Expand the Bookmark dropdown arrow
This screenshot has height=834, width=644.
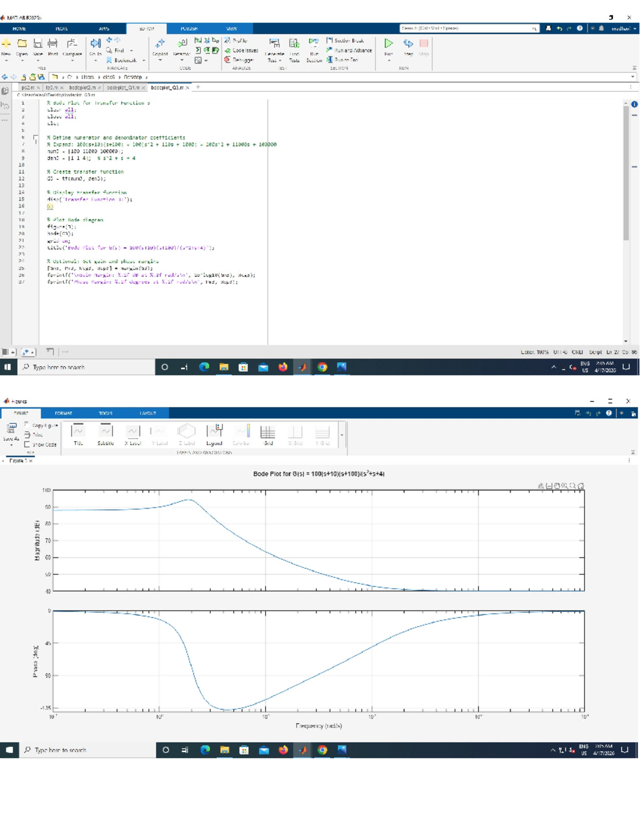coord(144,60)
